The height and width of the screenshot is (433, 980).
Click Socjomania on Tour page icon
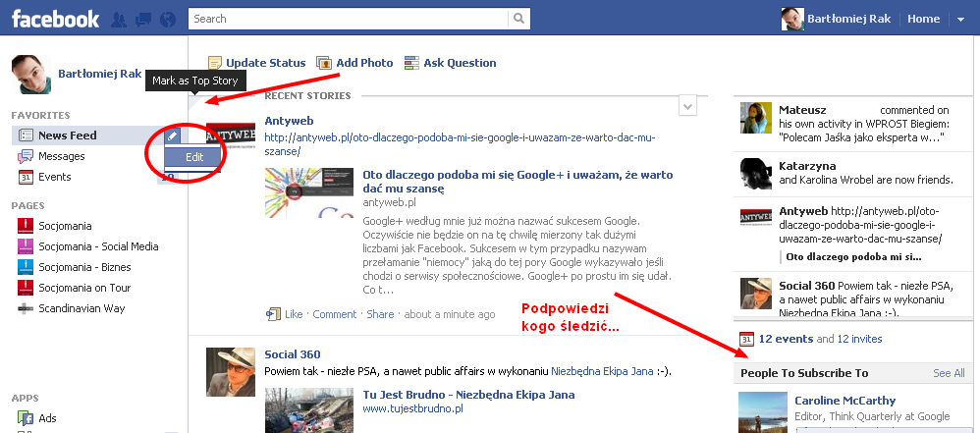(25, 288)
